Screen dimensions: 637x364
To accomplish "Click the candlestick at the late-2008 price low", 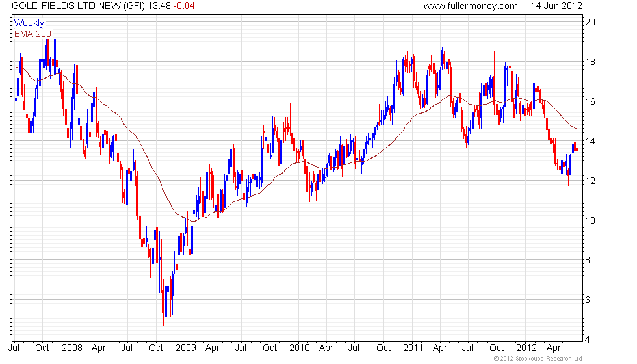I will tap(164, 302).
